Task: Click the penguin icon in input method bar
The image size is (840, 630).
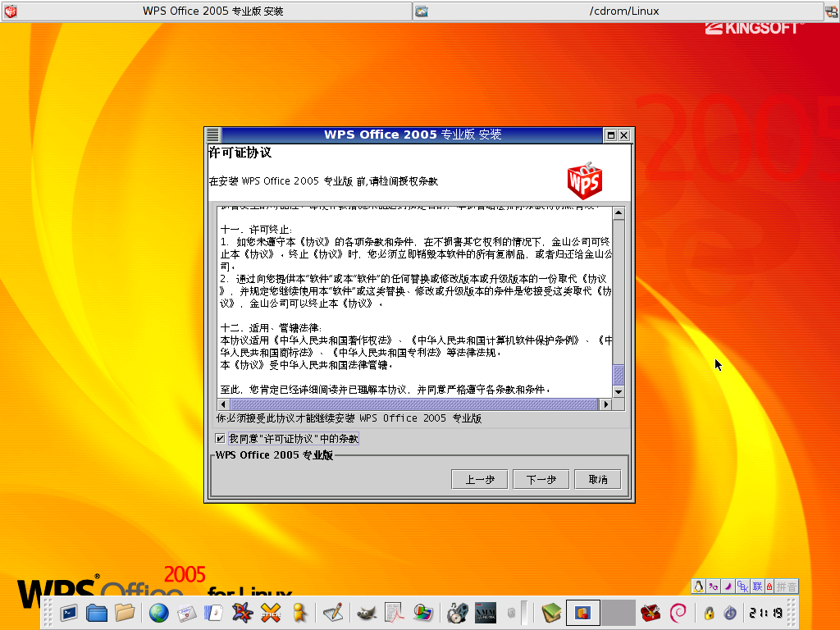Action: 699,587
